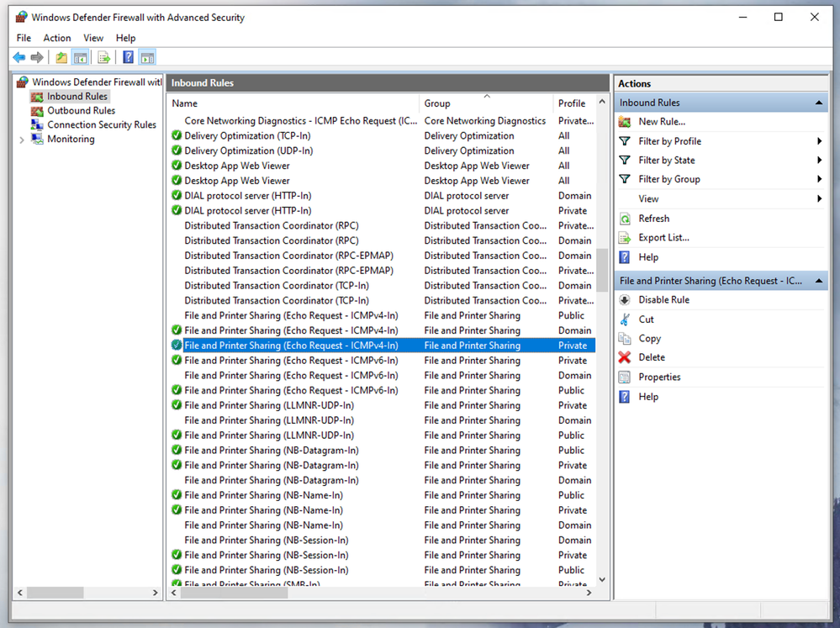This screenshot has width=840, height=628.
Task: Sort rules by the Name column header
Action: (293, 103)
